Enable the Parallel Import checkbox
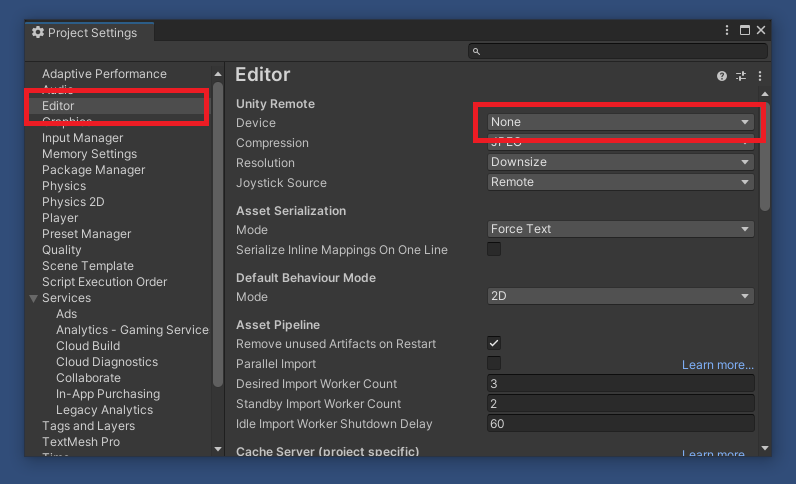 pyautogui.click(x=493, y=363)
